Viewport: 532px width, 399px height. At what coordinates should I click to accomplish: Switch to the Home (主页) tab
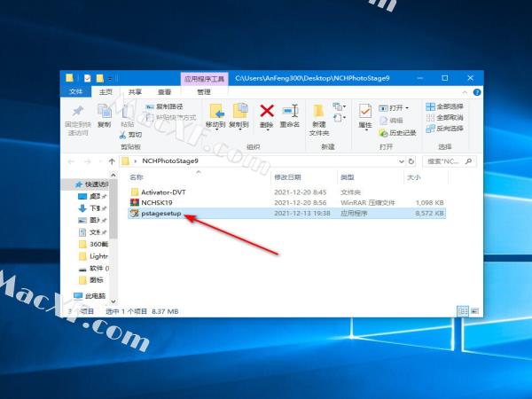106,91
